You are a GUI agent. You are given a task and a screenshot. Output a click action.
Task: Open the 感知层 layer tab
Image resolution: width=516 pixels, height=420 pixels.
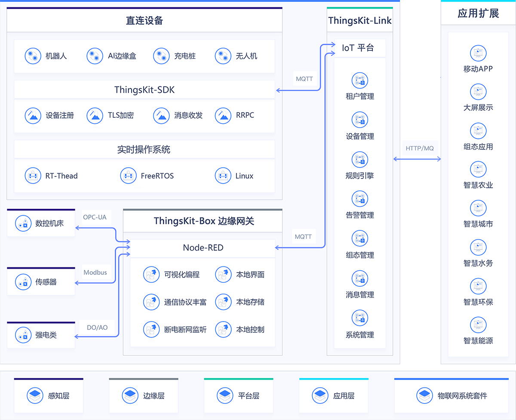coord(49,395)
